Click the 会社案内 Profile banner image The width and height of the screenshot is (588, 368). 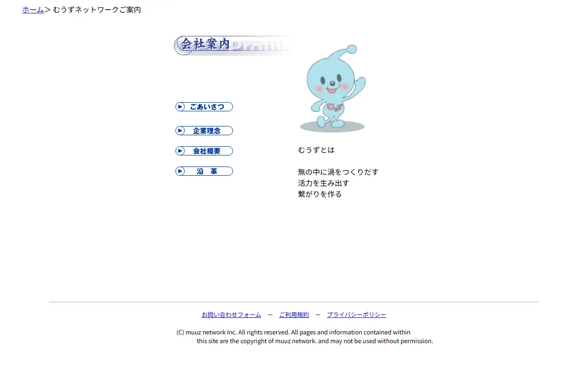[233, 46]
